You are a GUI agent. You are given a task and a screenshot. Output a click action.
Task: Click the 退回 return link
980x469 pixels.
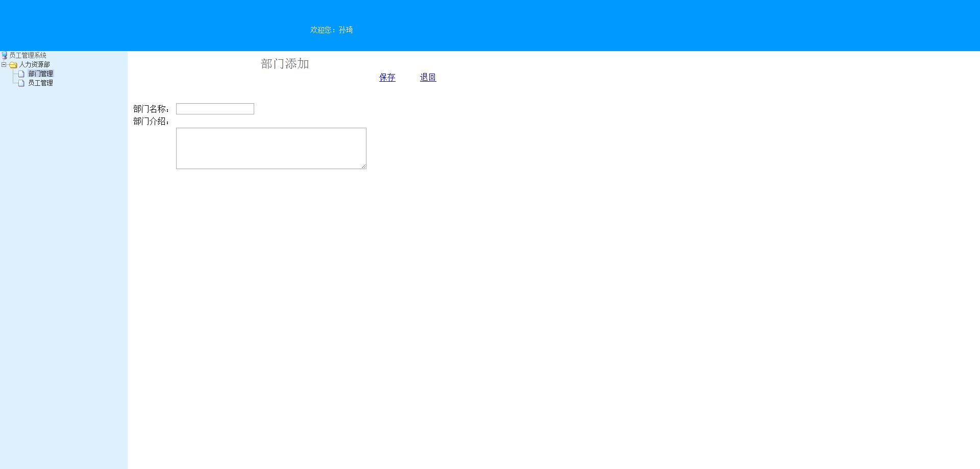(428, 77)
